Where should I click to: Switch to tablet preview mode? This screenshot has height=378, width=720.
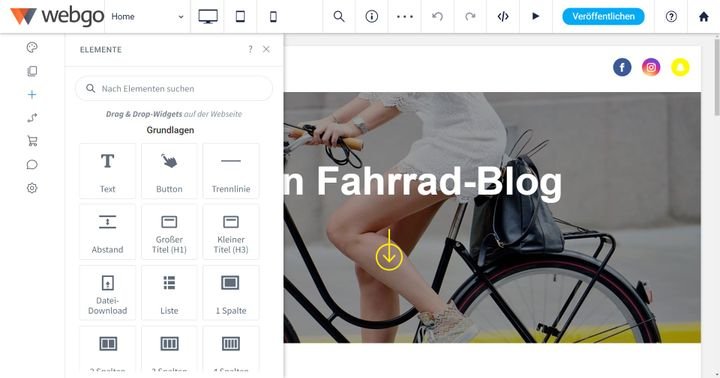(240, 17)
